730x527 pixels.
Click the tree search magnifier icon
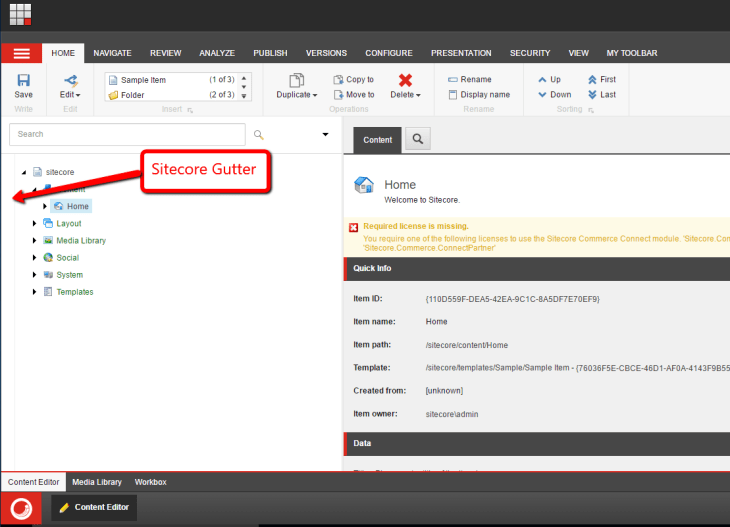point(258,135)
